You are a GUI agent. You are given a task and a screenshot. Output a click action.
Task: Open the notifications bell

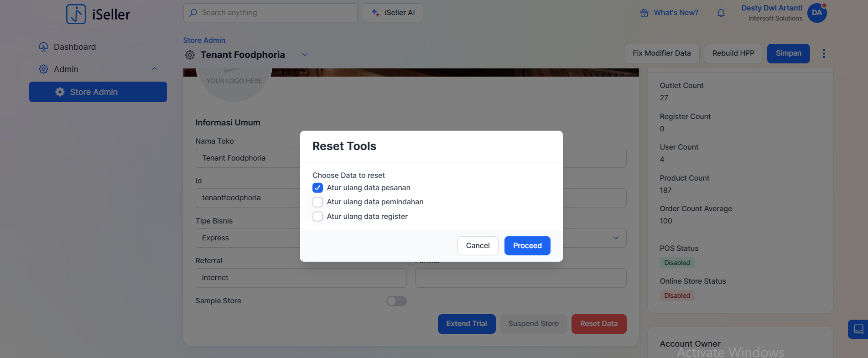[x=721, y=13]
